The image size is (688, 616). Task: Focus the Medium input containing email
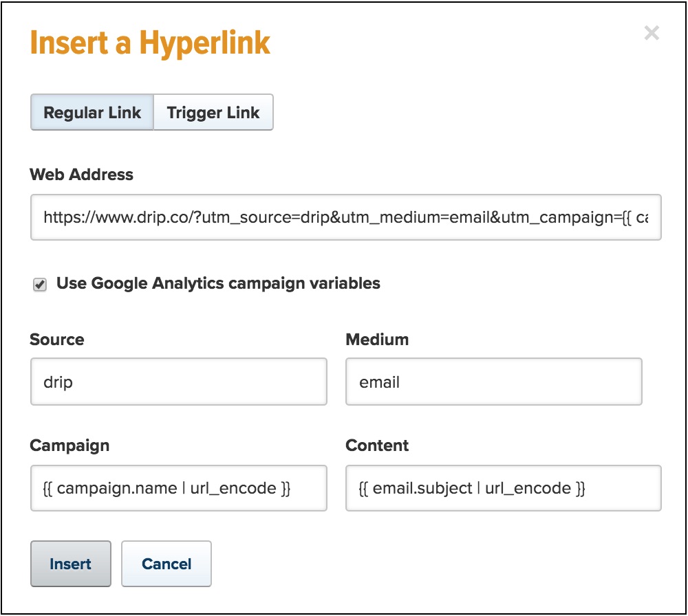coord(493,382)
